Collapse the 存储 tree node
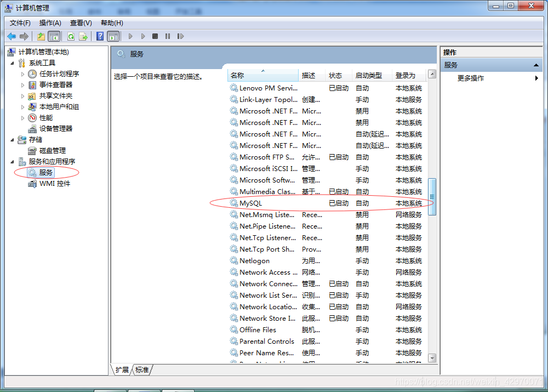This screenshot has height=392, width=548. point(13,140)
